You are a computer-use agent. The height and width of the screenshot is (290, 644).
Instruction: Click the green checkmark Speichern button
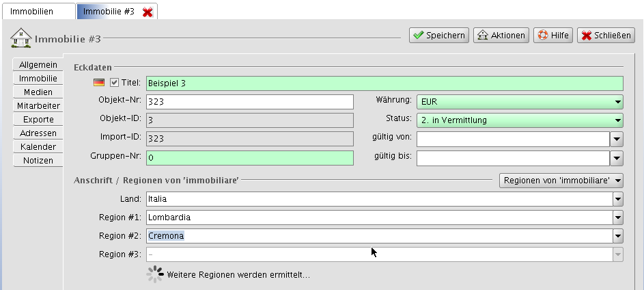pos(438,36)
